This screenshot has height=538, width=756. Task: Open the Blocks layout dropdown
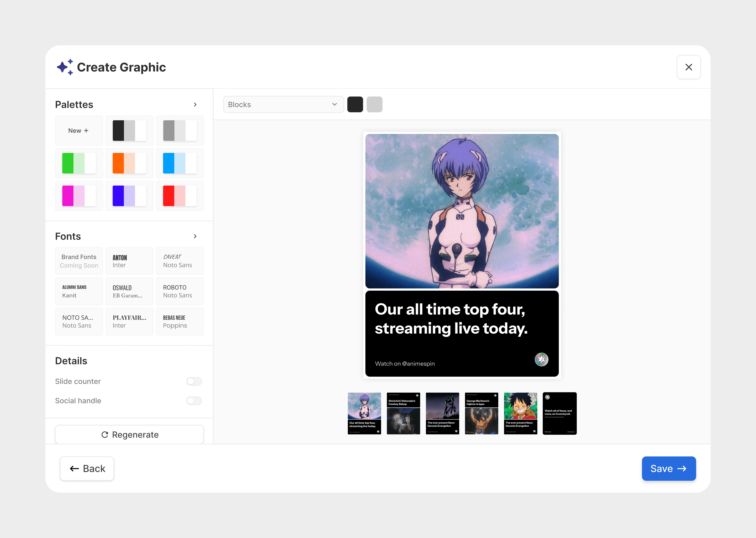283,105
